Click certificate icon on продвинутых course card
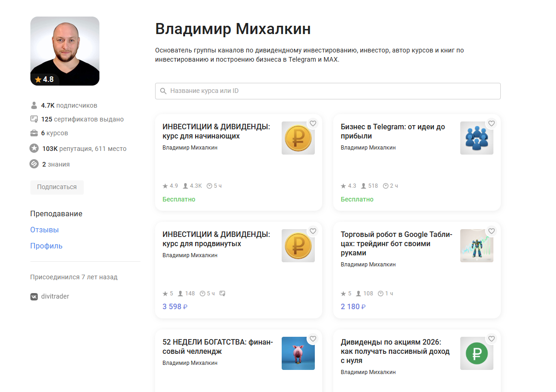The image size is (556, 392). coord(223,294)
